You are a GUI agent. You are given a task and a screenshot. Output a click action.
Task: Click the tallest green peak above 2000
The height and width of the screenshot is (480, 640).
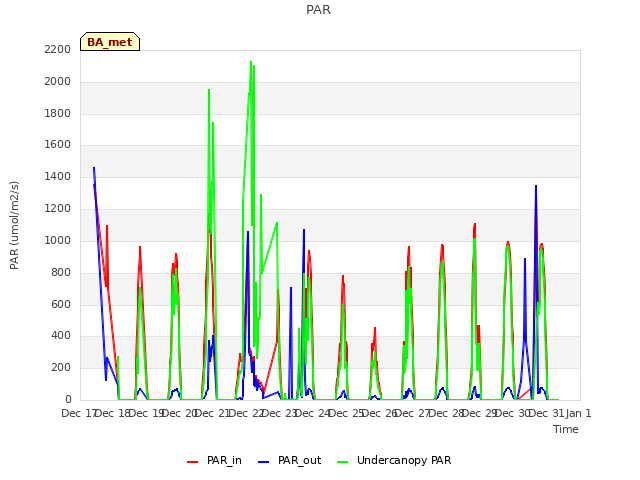coord(251,62)
